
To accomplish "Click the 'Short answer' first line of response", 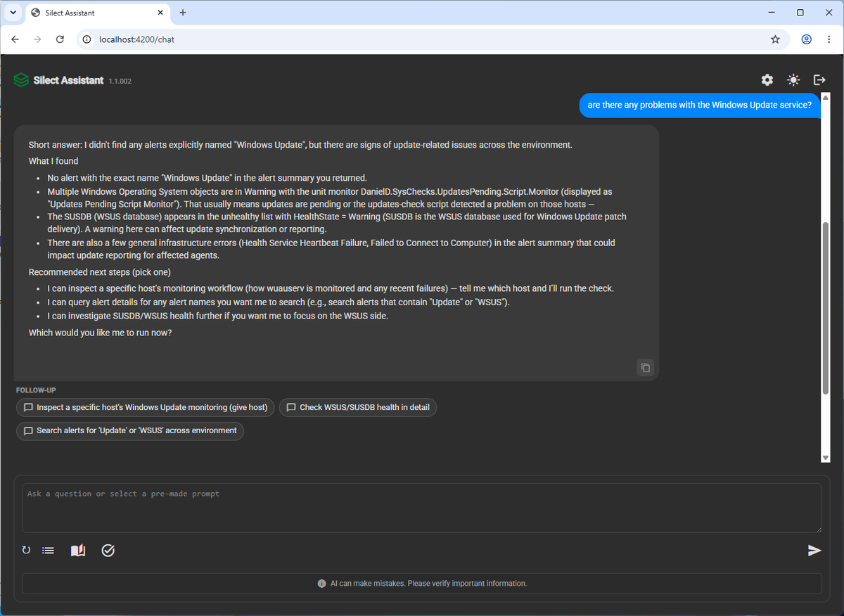I will (x=300, y=145).
